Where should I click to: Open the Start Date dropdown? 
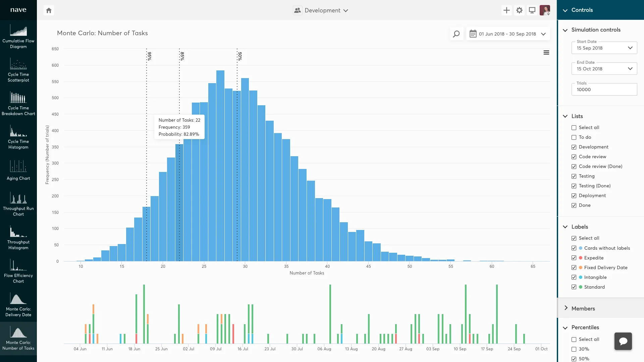pyautogui.click(x=604, y=48)
